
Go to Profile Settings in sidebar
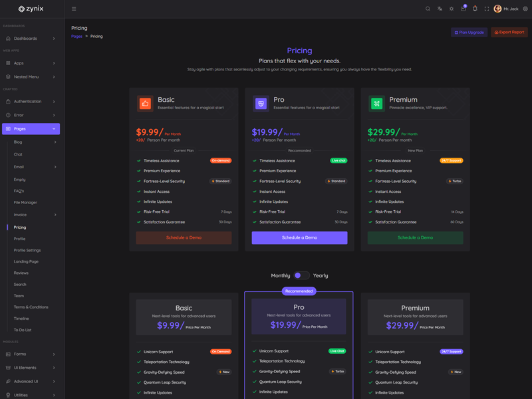(x=27, y=250)
